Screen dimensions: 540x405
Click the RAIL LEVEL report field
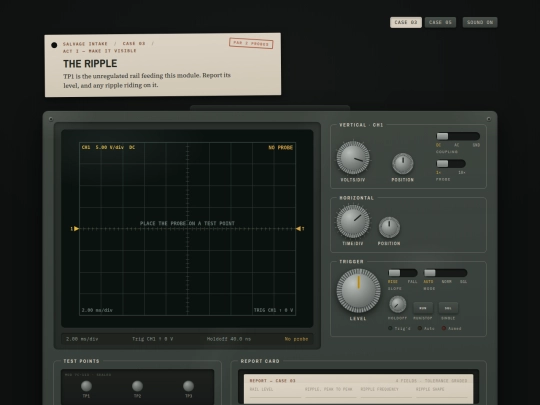[x=275, y=393]
